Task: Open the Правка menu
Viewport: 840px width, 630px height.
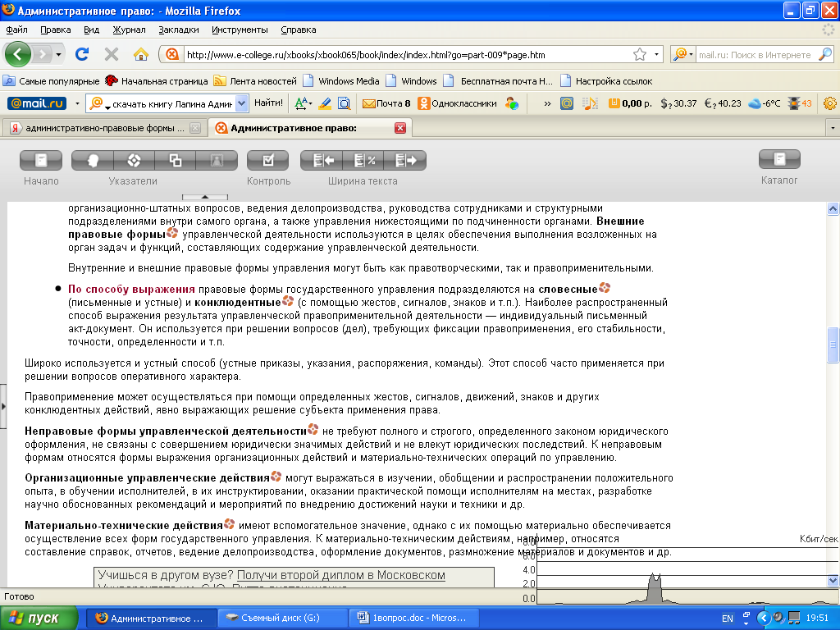Action: click(55, 30)
